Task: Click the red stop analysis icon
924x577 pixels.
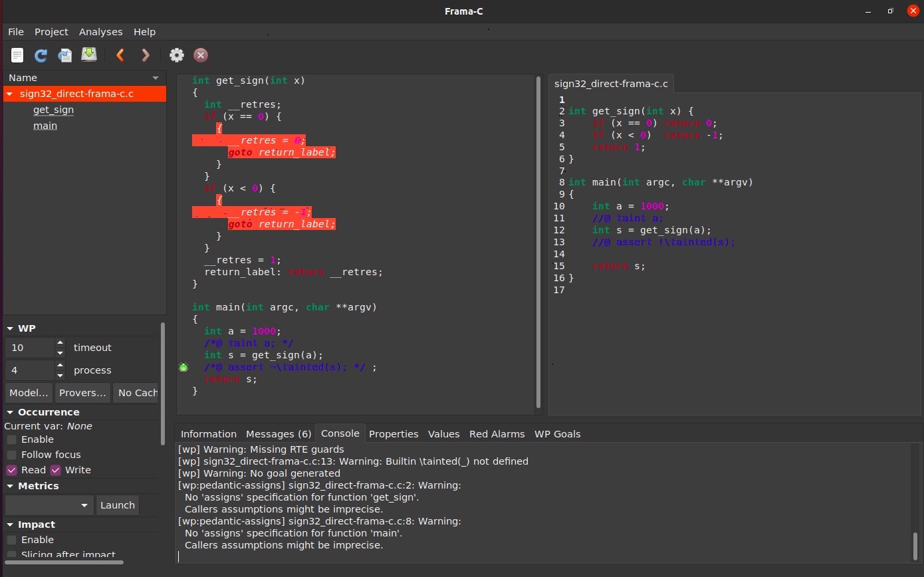Action: pyautogui.click(x=200, y=55)
